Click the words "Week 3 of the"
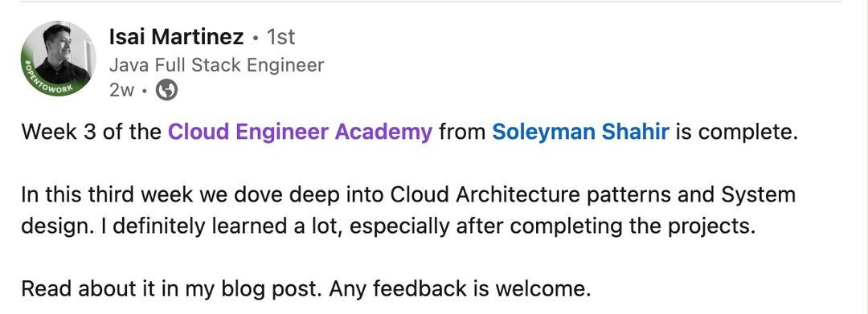868x314 pixels. tap(92, 133)
